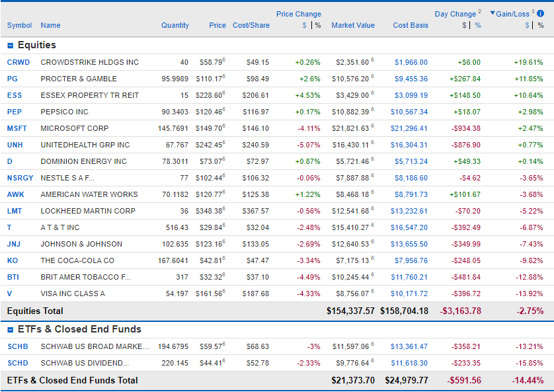Open the JNJ symbol link

pos(14,245)
